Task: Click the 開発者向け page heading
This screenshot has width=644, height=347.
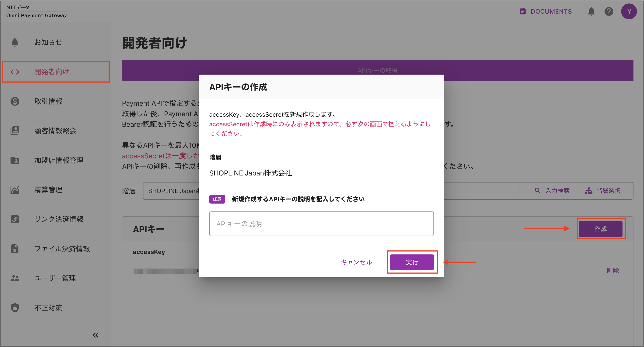Action: pyautogui.click(x=154, y=43)
